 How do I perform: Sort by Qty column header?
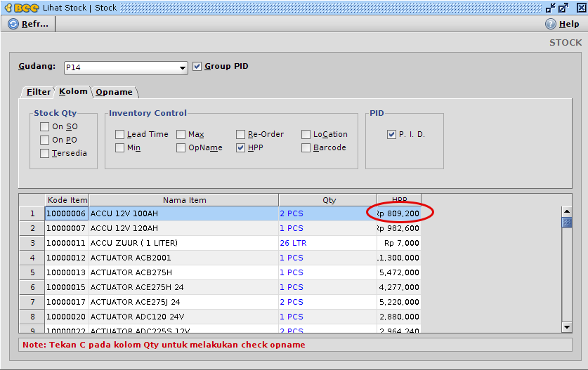point(329,200)
